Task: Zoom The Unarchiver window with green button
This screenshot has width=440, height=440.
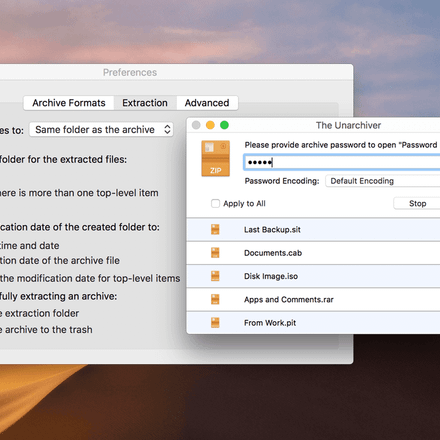Action: pos(224,125)
